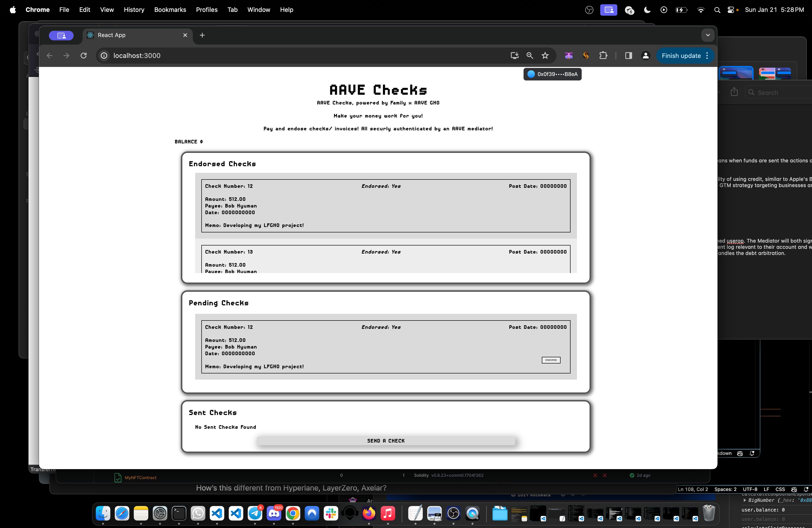The height and width of the screenshot is (528, 812).
Task: Open the Chrome profile avatar
Action: tap(646, 56)
